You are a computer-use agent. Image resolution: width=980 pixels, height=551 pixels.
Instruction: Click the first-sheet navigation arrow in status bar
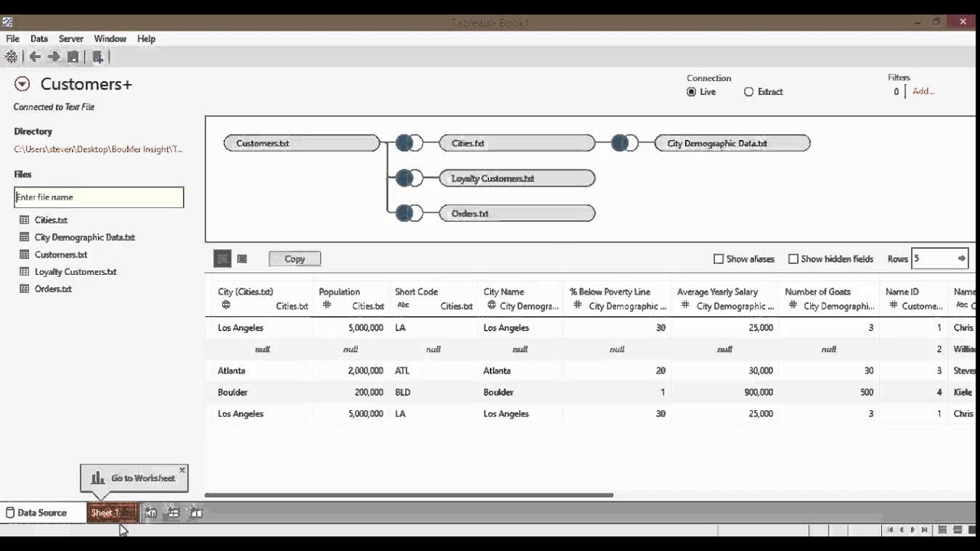coord(890,530)
